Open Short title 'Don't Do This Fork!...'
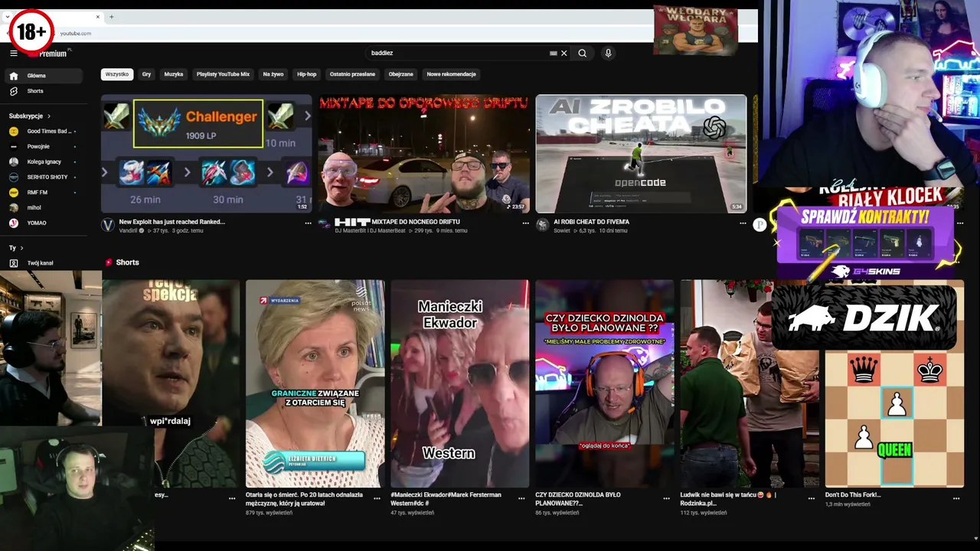 [853, 495]
